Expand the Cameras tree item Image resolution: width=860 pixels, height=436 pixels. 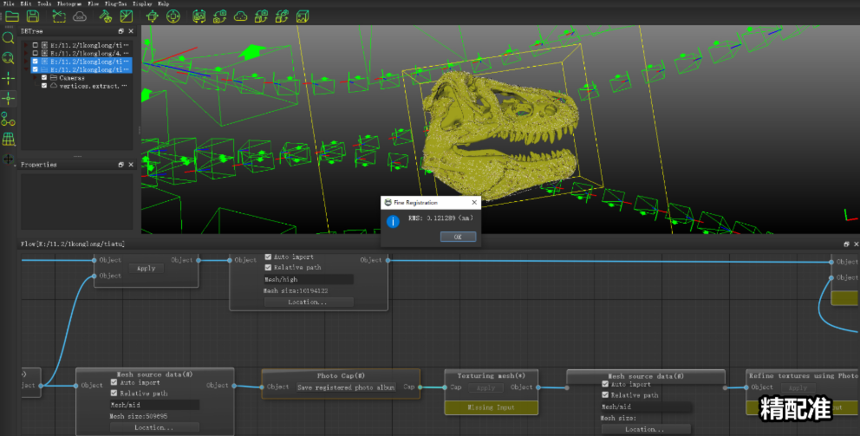(36, 78)
